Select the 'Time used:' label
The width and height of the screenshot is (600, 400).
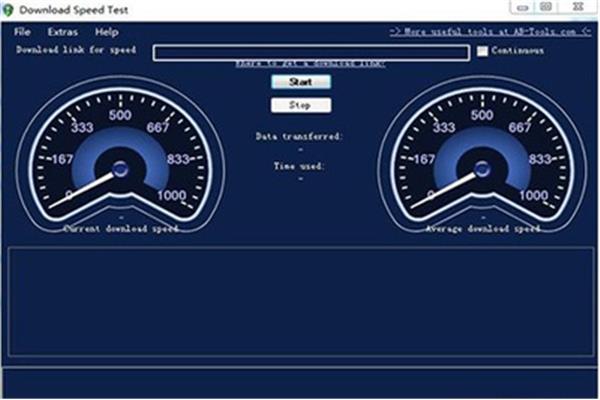click(x=299, y=166)
